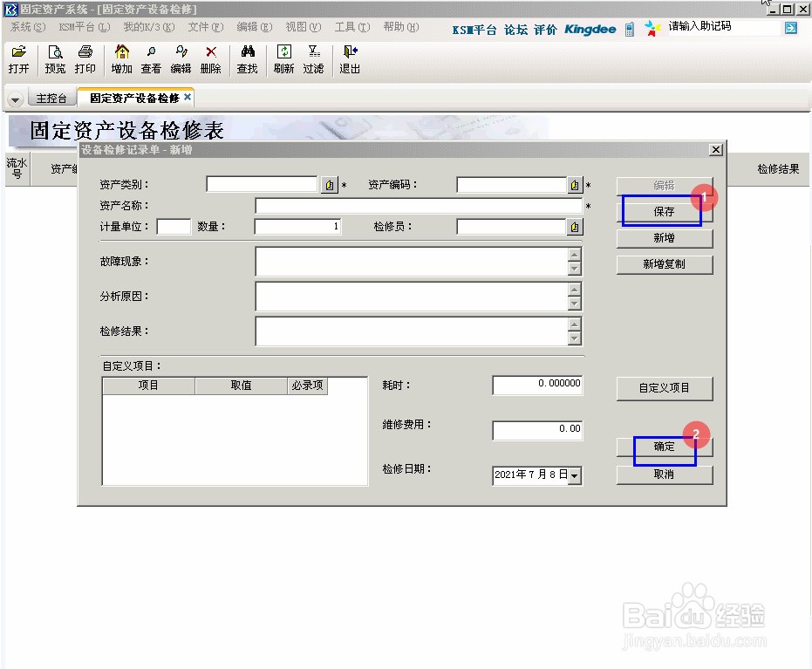Screen dimensions: 812x669
Task: Click the arrow go icon beside 助记码 box
Action: (791, 28)
